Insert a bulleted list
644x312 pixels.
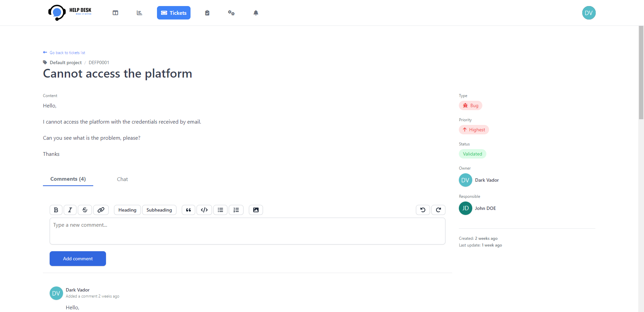(x=220, y=210)
